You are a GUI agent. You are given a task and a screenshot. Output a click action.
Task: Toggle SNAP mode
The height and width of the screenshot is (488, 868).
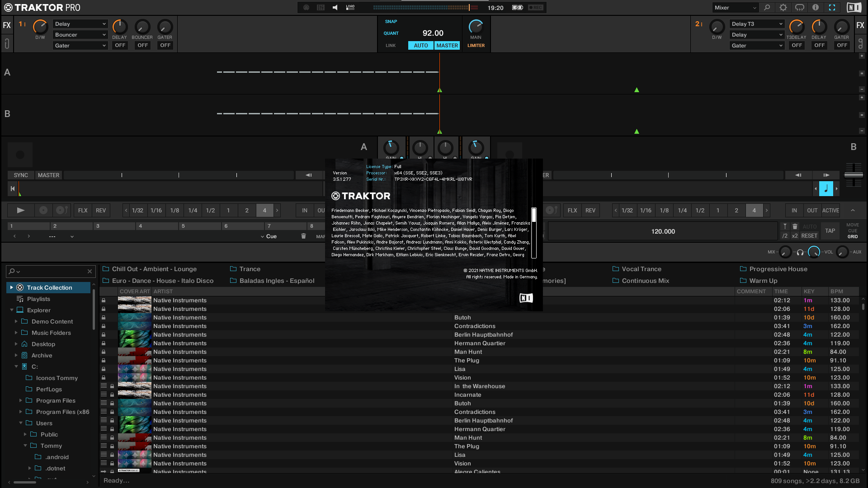coord(391,22)
